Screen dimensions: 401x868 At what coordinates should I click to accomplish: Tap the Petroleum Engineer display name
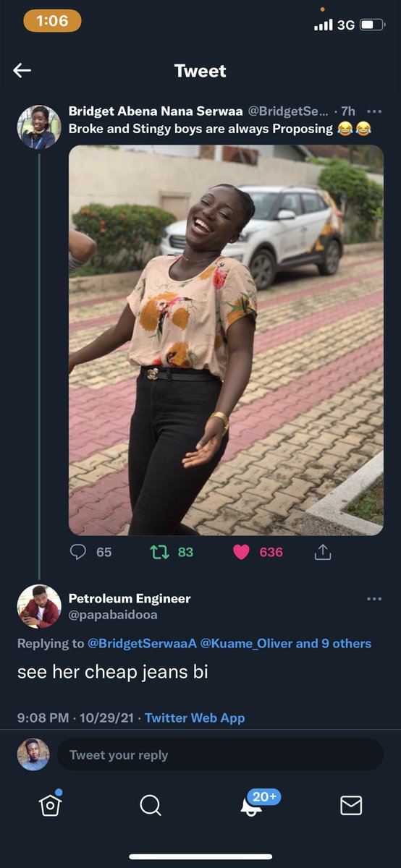tap(130, 598)
